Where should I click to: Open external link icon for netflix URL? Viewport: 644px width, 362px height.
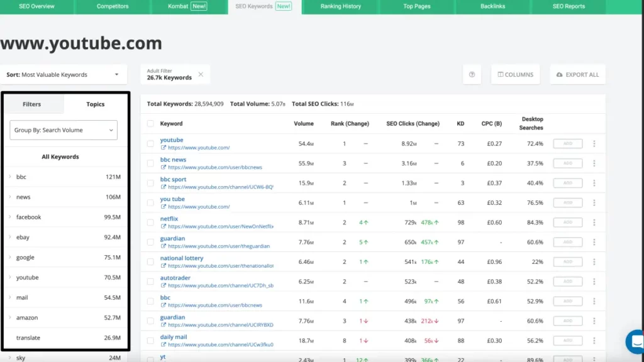(x=164, y=226)
